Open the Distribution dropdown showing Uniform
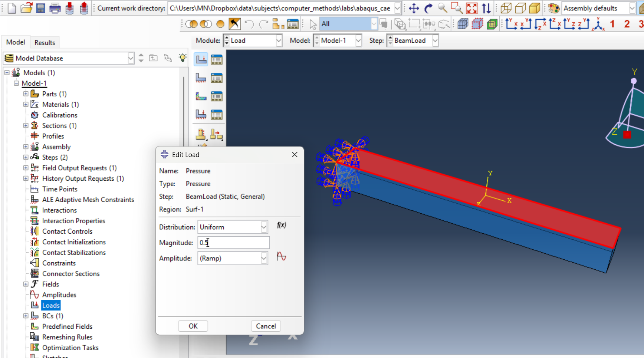Screen dimensions: 644x358 264,227
